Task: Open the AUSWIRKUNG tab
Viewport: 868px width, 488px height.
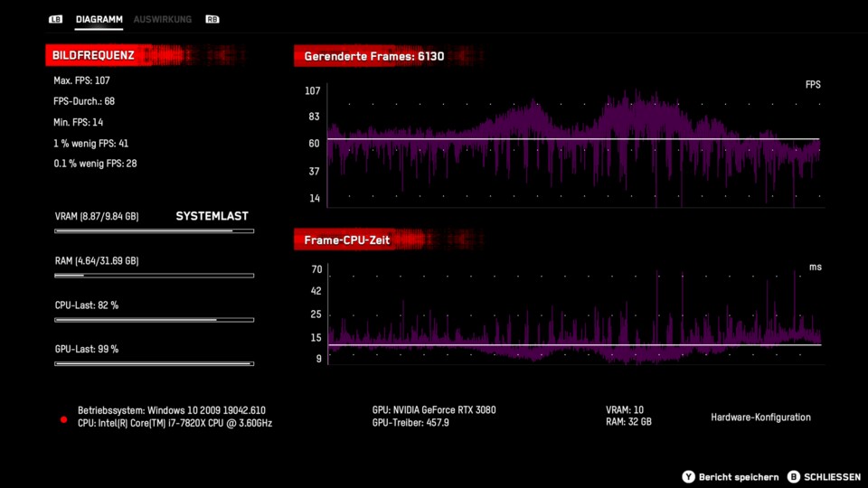Action: tap(163, 19)
